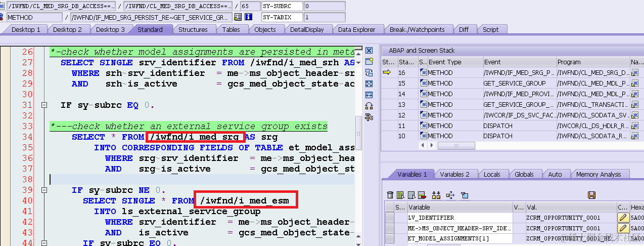Click the METHOD icon in stack row 12
This screenshot has width=644, height=246.
pos(423,115)
